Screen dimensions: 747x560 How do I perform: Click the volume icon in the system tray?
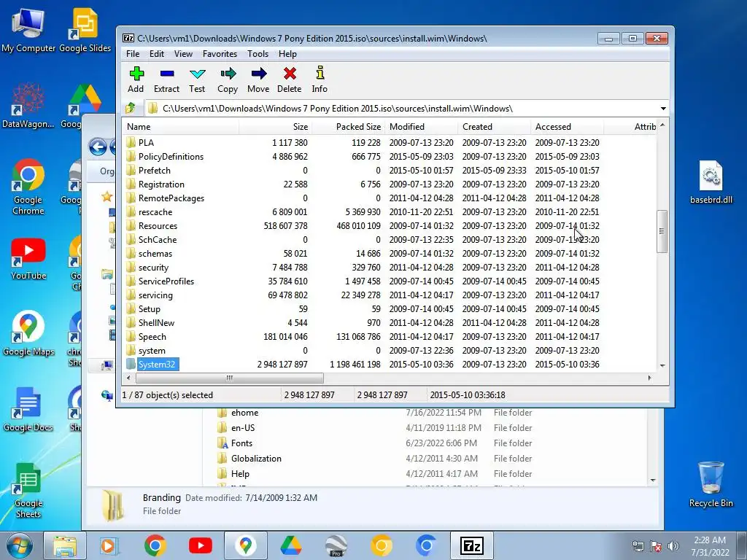coord(673,546)
